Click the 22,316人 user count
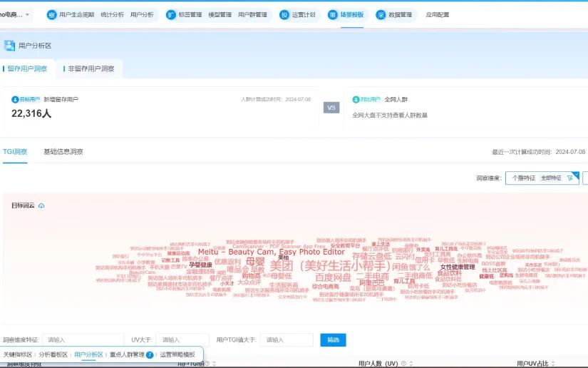Viewport: 588px width, 368px height. [31, 113]
